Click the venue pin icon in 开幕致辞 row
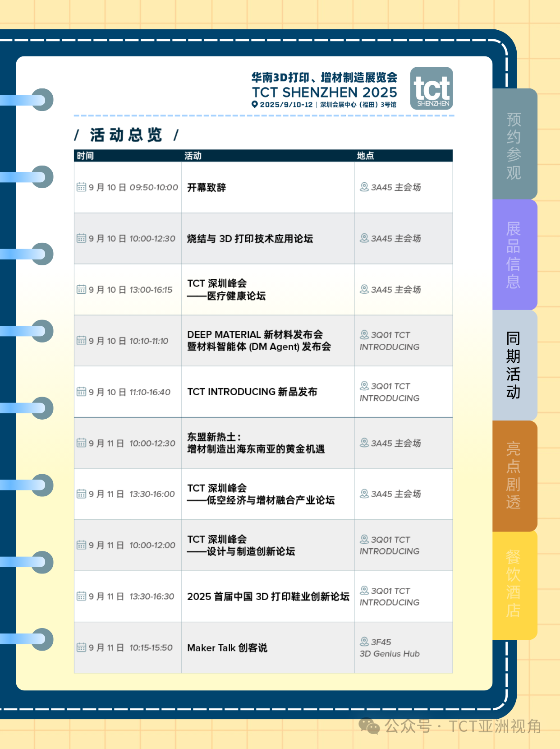Image resolution: width=560 pixels, height=749 pixels. pos(364,187)
